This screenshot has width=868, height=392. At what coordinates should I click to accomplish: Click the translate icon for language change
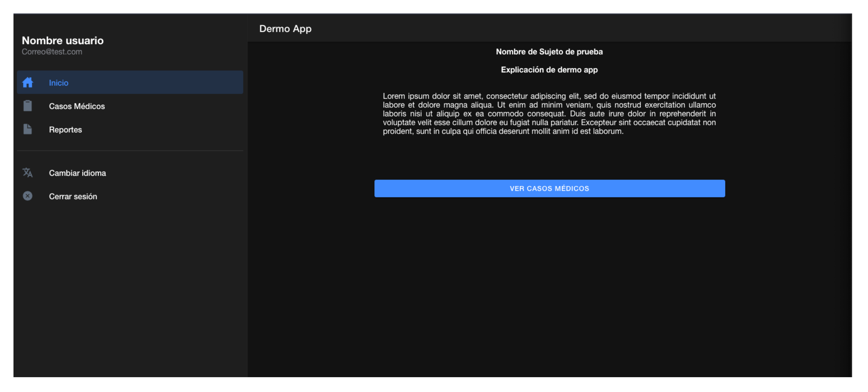pyautogui.click(x=28, y=173)
